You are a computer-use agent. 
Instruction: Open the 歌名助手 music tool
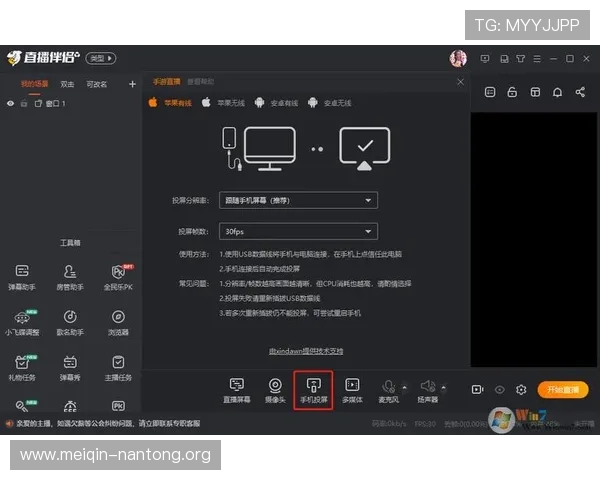click(70, 323)
